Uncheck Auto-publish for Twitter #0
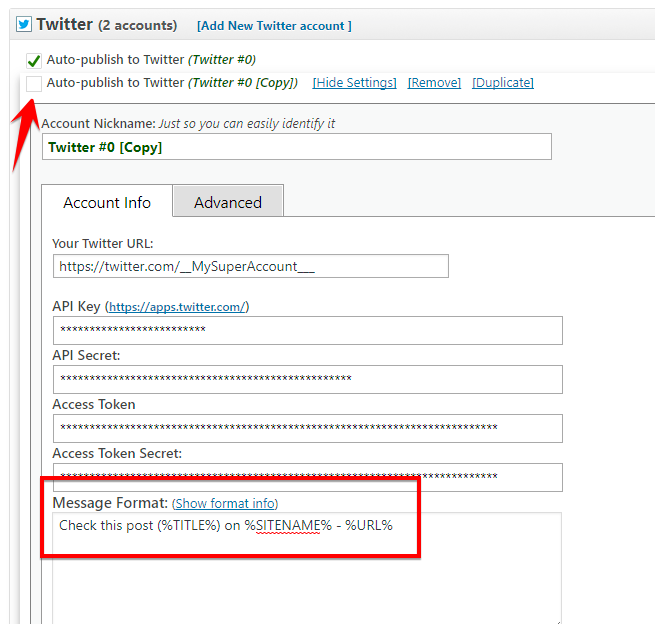Screen dimensions: 655x624 click(34, 60)
